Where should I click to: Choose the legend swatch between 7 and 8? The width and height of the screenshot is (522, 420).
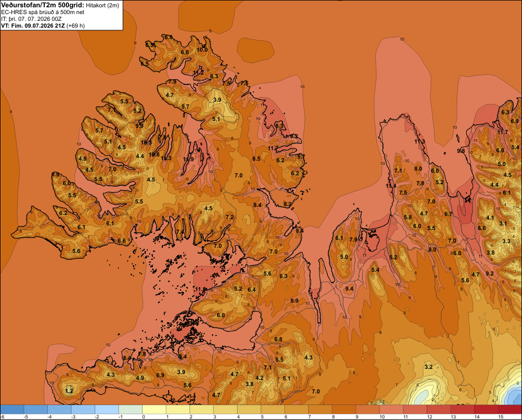tap(320, 409)
